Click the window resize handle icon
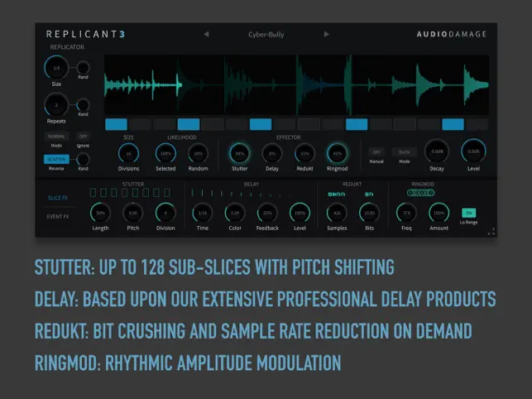The image size is (532, 399). 491,232
